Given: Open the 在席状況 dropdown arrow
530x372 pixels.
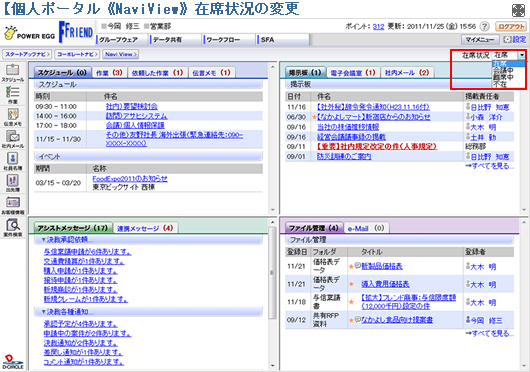Looking at the screenshot, I should click(x=522, y=55).
